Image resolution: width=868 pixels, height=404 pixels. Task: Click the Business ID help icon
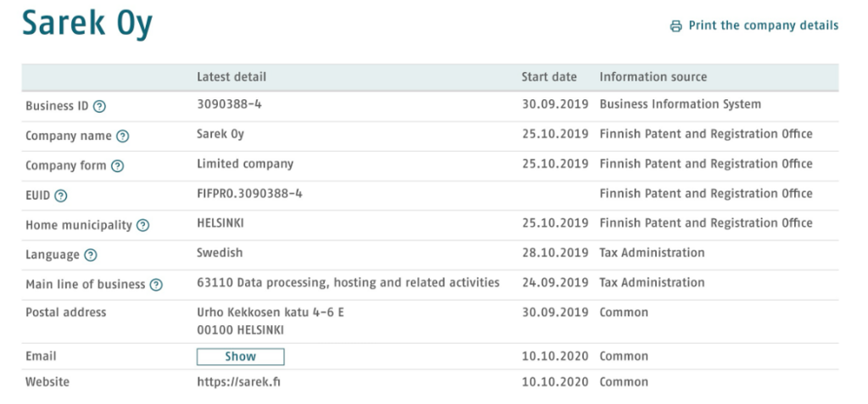[99, 106]
